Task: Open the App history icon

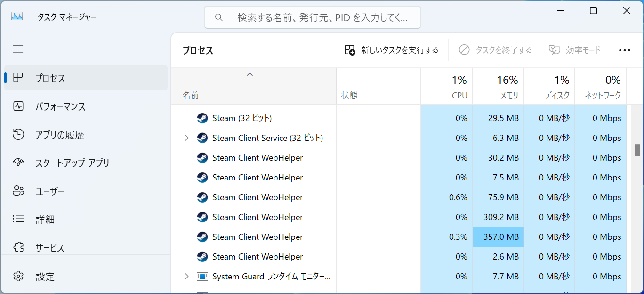Action: pos(18,135)
